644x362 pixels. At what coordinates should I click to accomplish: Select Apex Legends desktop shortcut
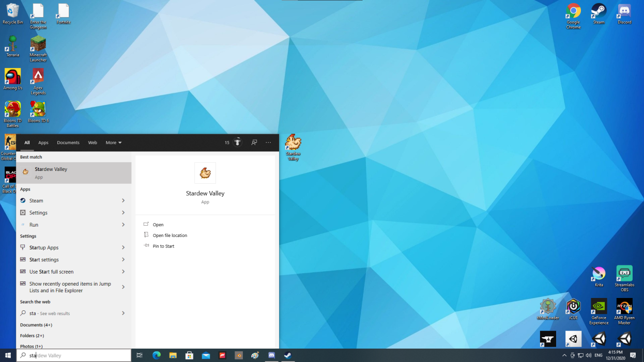click(x=38, y=82)
